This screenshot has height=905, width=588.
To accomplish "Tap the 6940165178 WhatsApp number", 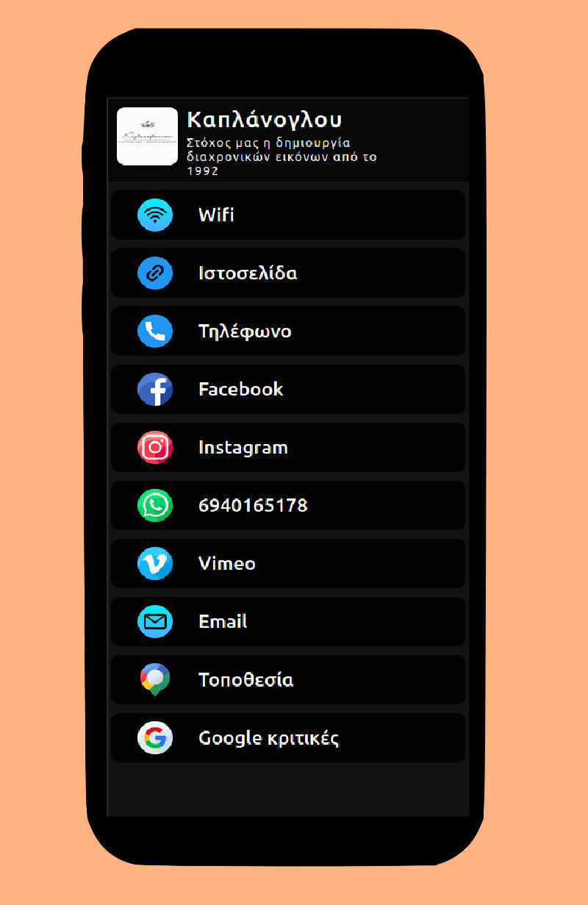I will tap(253, 506).
